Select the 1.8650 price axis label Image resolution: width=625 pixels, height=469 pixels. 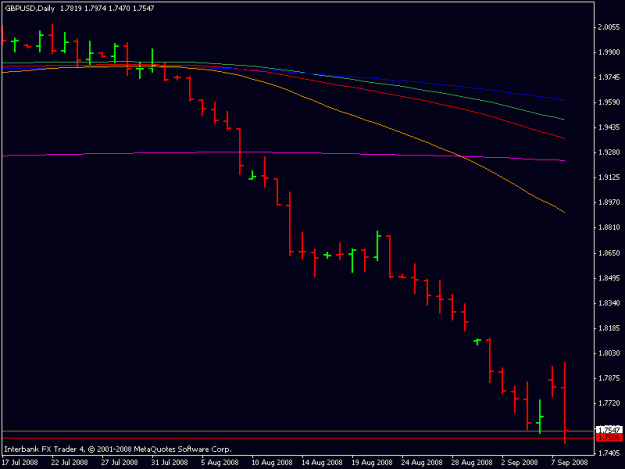(609, 253)
